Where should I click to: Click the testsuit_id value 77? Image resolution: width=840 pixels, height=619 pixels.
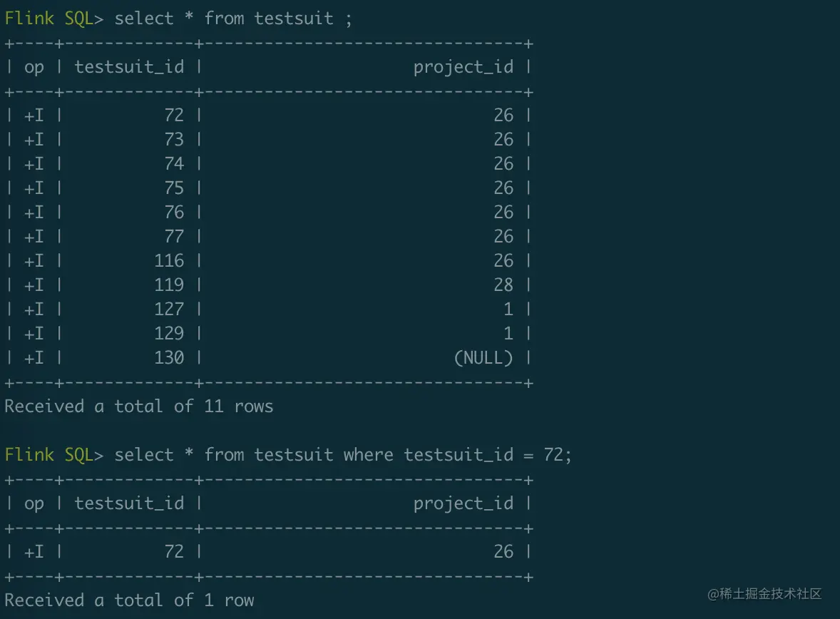pyautogui.click(x=174, y=237)
